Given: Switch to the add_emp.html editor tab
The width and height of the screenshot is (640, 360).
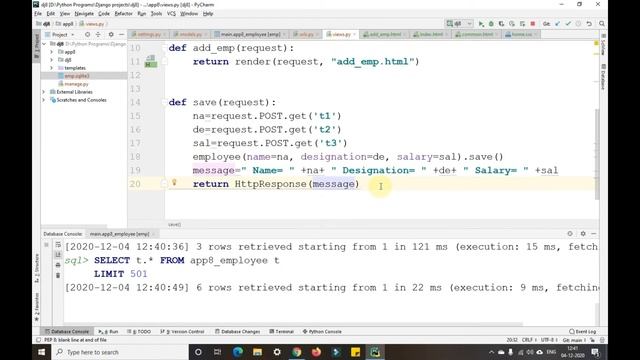Looking at the screenshot, I should coord(385,34).
